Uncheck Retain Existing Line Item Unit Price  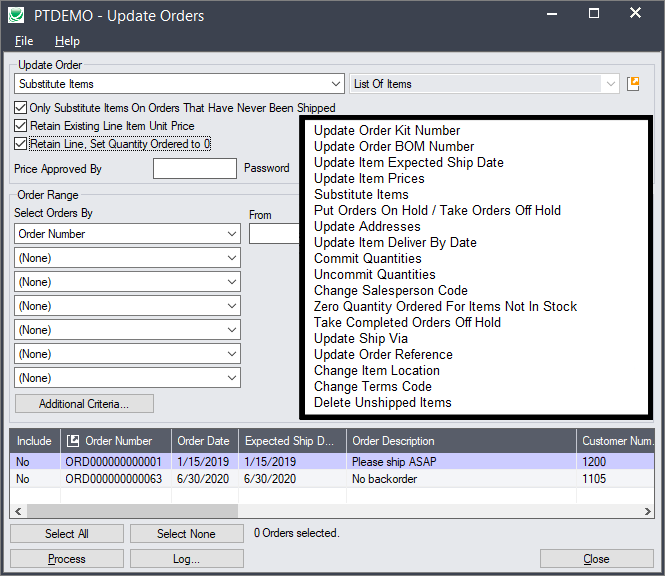tap(21, 126)
